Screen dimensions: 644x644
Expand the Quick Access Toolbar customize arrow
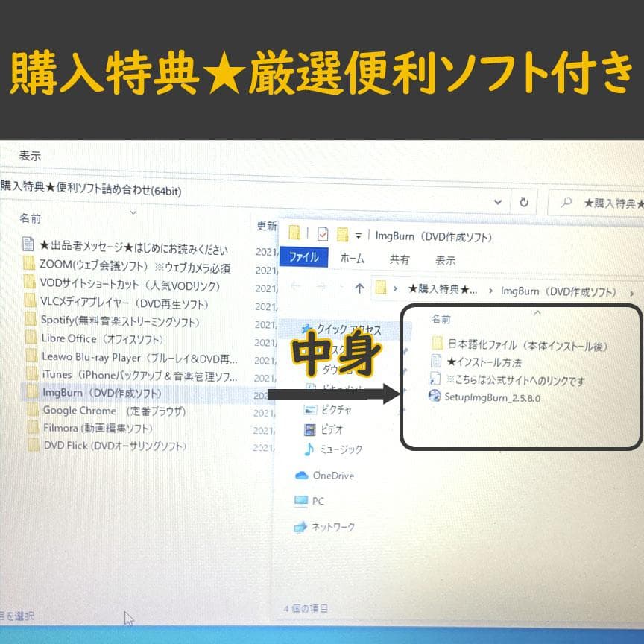click(x=357, y=233)
